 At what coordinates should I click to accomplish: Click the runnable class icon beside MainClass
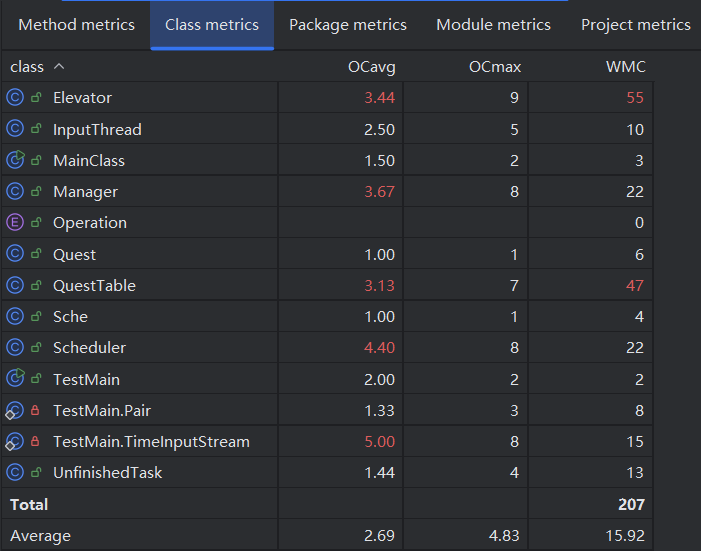click(15, 160)
